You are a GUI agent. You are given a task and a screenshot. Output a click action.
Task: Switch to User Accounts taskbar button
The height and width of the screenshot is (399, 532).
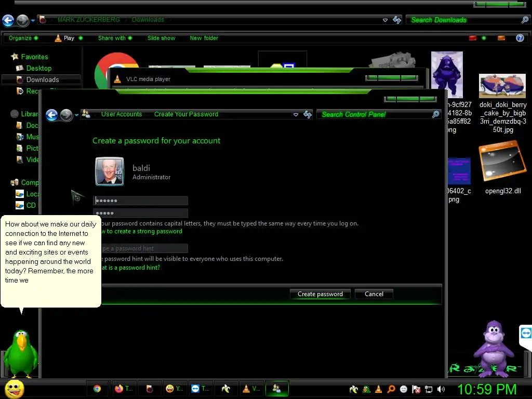pos(277,389)
